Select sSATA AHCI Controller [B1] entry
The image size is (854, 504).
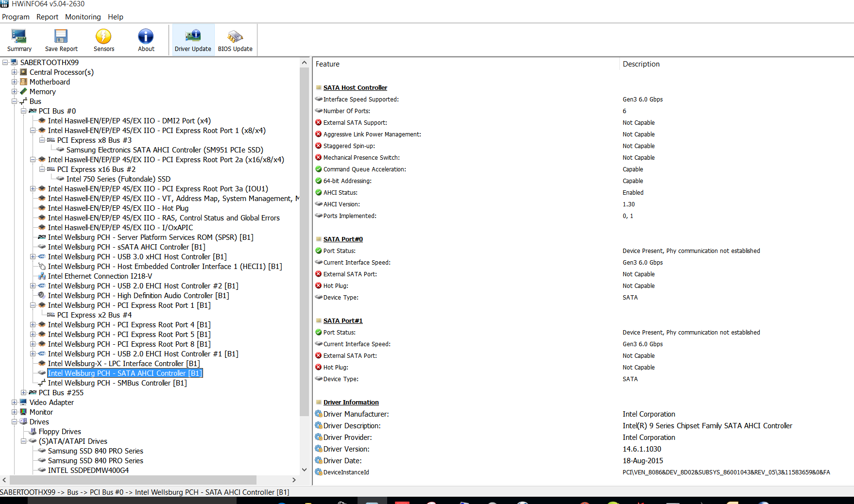[x=126, y=247]
